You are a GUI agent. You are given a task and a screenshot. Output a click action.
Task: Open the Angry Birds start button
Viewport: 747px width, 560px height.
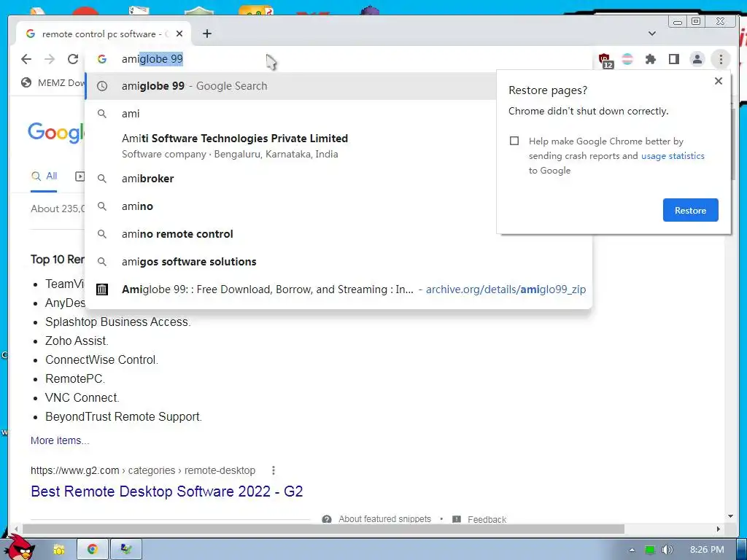point(19,548)
